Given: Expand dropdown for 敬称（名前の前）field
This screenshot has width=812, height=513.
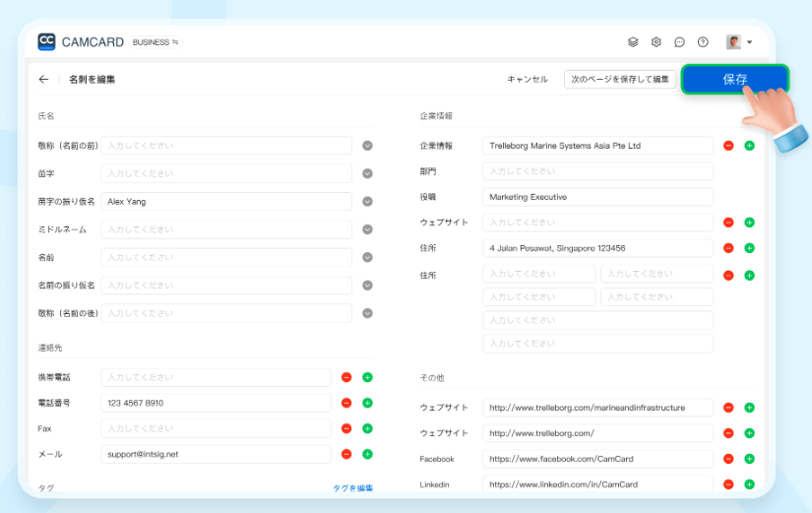Looking at the screenshot, I should pos(368,146).
